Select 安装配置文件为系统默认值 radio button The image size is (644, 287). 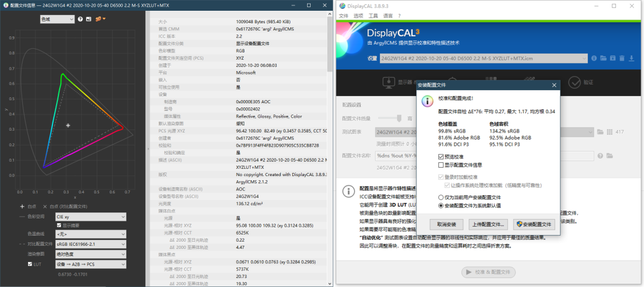[441, 206]
